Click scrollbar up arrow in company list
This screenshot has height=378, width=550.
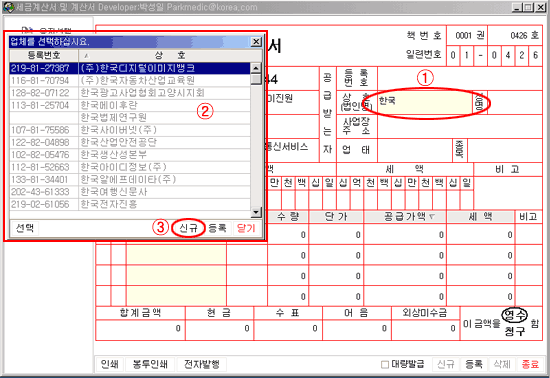point(256,68)
